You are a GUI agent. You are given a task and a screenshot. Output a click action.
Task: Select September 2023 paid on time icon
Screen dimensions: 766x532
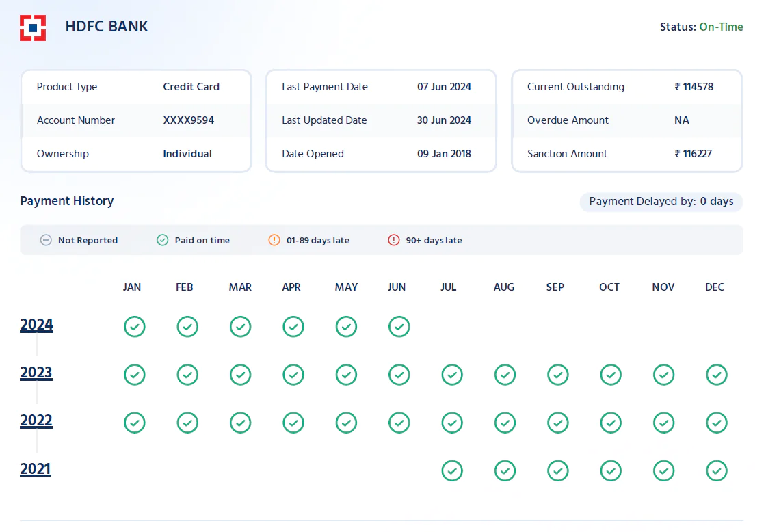pyautogui.click(x=558, y=375)
